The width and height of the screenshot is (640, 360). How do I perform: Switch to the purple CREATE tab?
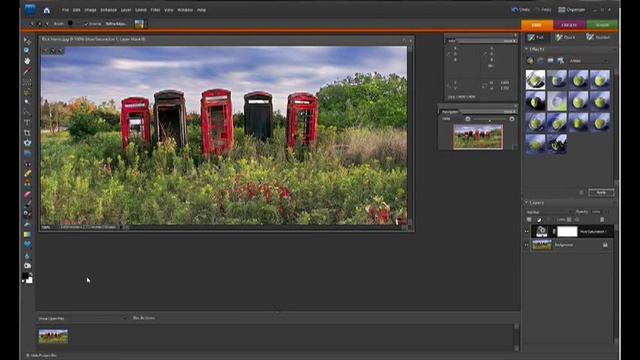point(569,25)
